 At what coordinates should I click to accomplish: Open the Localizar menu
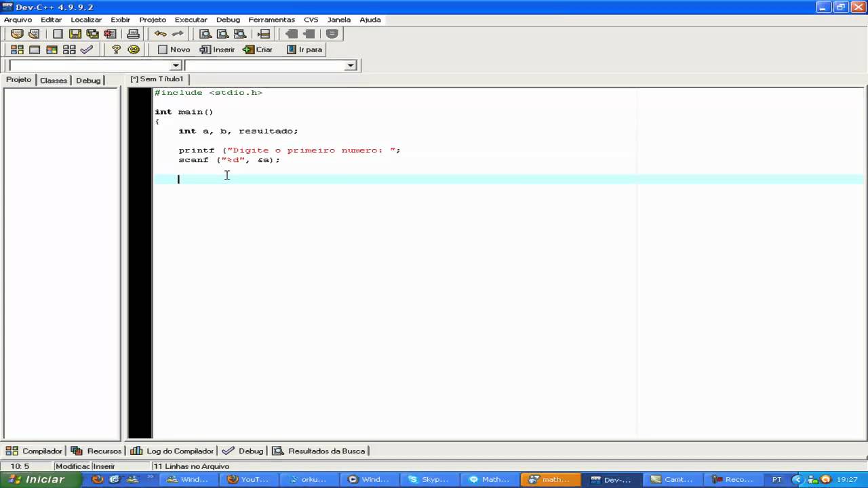click(x=86, y=20)
